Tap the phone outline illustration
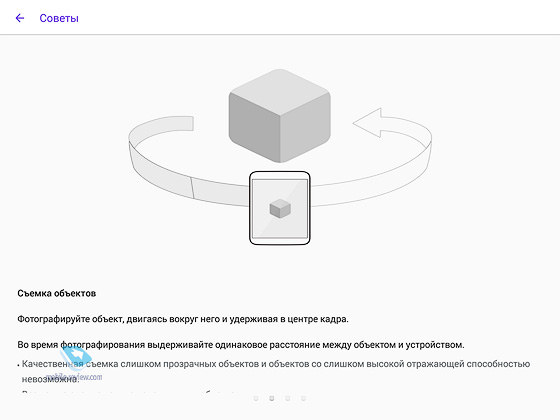Viewport: 560px width, 420px height. point(280,208)
